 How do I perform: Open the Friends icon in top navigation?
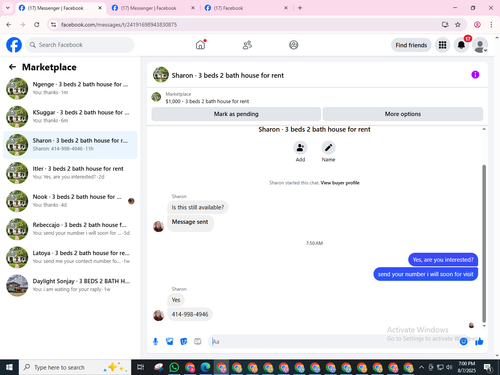pos(247,45)
